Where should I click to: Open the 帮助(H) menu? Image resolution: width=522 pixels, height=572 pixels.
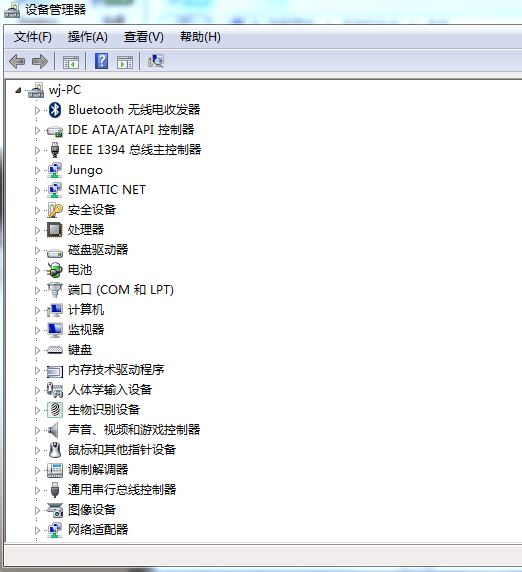pos(200,37)
